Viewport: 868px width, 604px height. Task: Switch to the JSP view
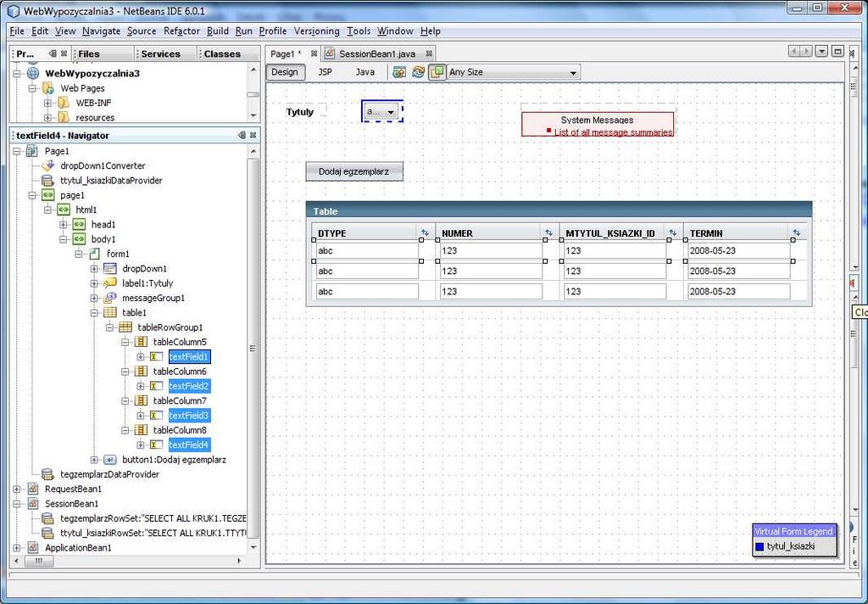tap(325, 72)
